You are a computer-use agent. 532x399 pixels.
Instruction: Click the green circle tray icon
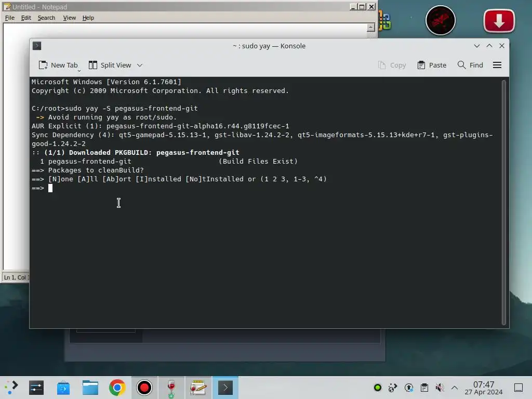point(378,388)
